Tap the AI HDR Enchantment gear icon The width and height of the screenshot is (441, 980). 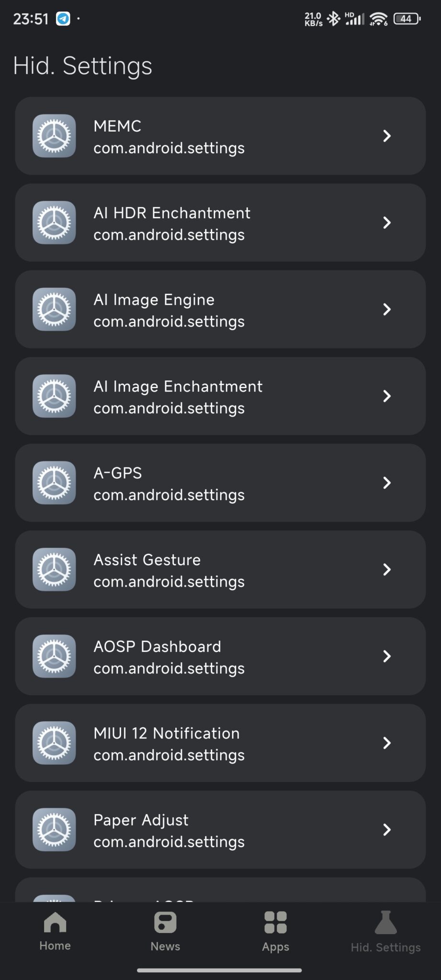point(54,223)
